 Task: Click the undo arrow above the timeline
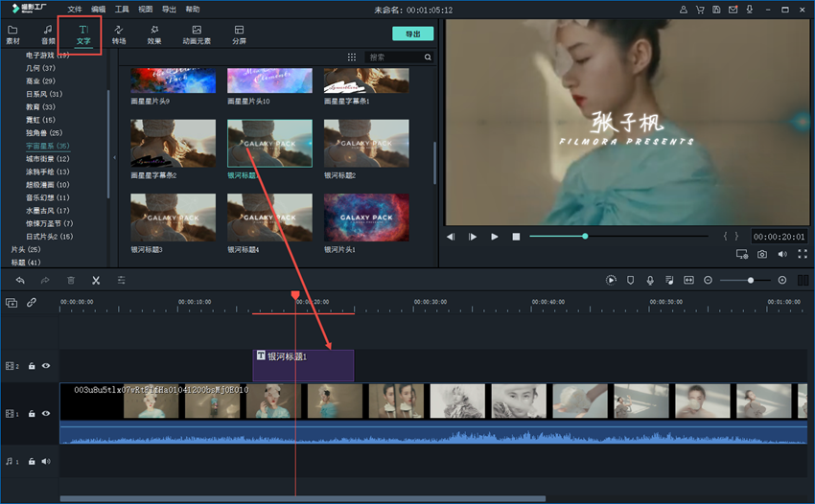[20, 280]
